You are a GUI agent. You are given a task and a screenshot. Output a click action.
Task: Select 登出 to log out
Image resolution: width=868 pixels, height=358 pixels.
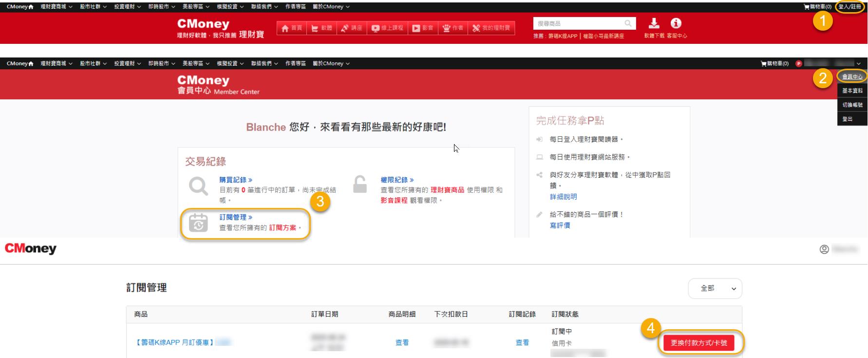pos(848,119)
